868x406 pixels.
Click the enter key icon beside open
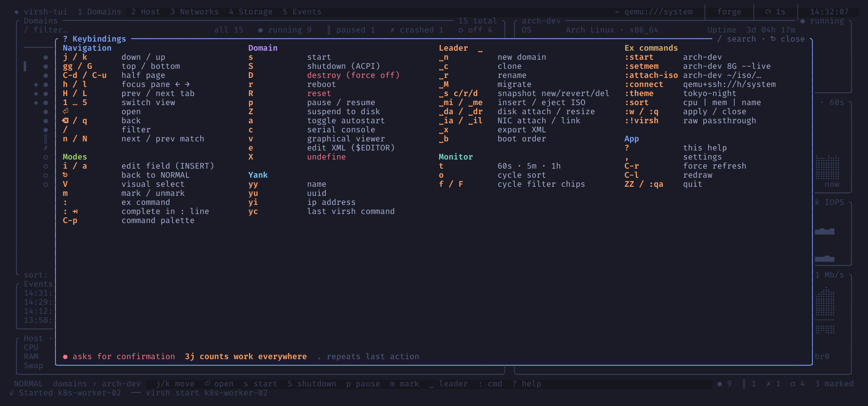(65, 112)
